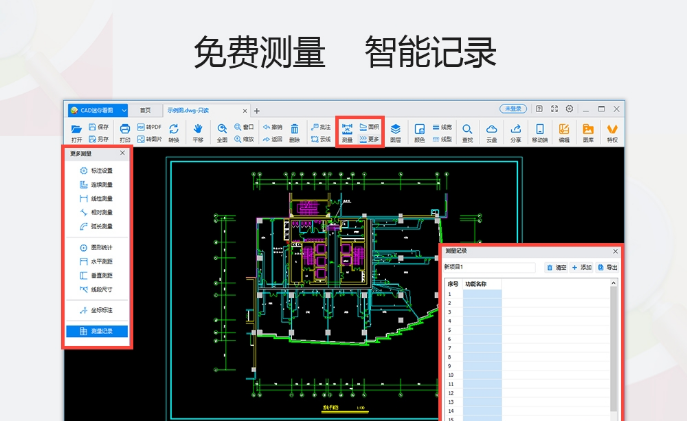Click the project name field 新项目1
Screen dimensions: 688x421
[489, 267]
